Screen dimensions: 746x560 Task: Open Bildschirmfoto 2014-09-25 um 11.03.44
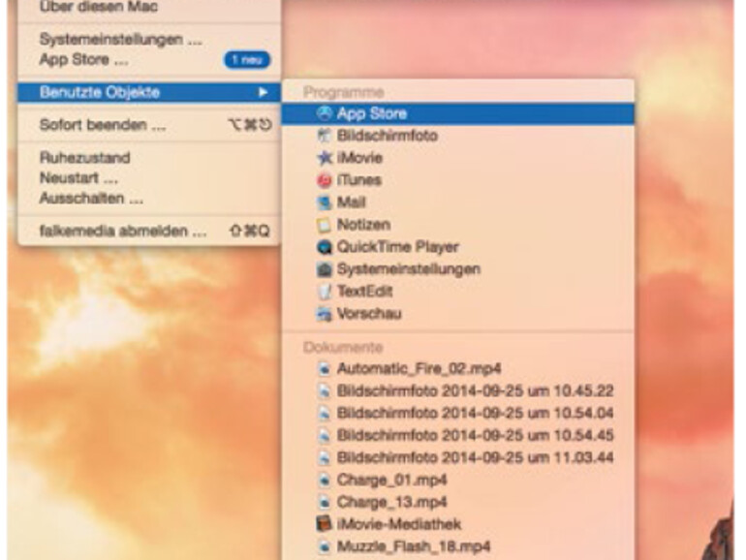click(457, 457)
